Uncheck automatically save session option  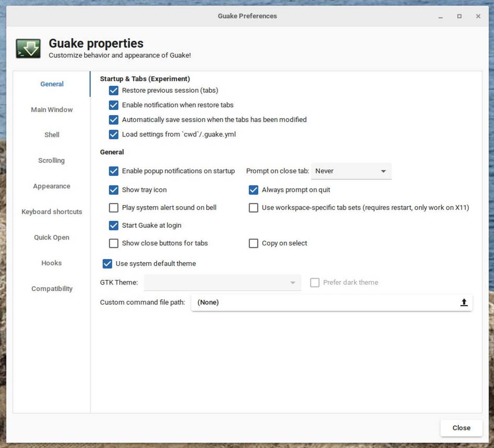click(113, 120)
